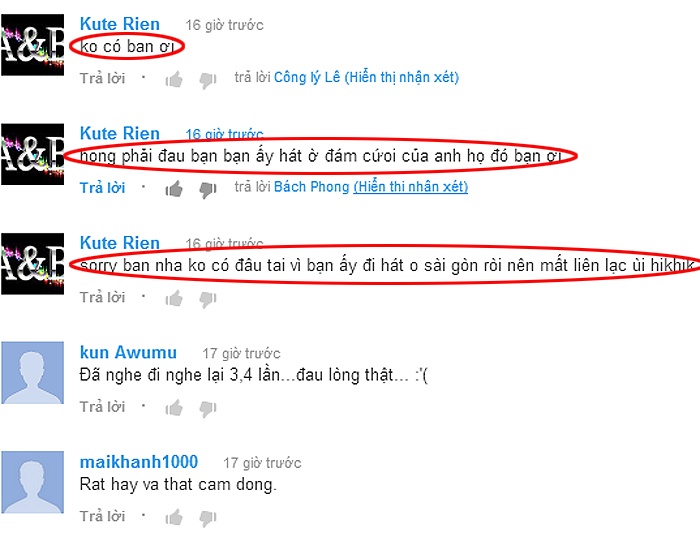Show Bách Phong's comment via Hiển thị nhận xét
This screenshot has width=700, height=550.
411,187
